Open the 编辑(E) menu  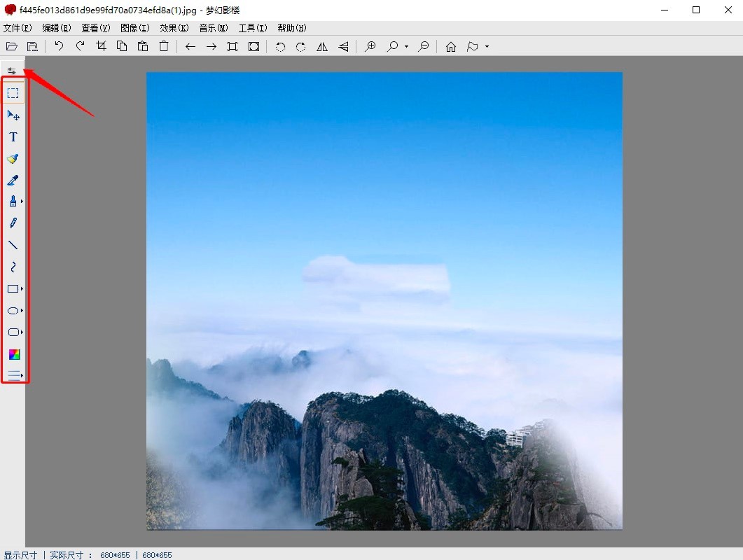click(x=57, y=28)
